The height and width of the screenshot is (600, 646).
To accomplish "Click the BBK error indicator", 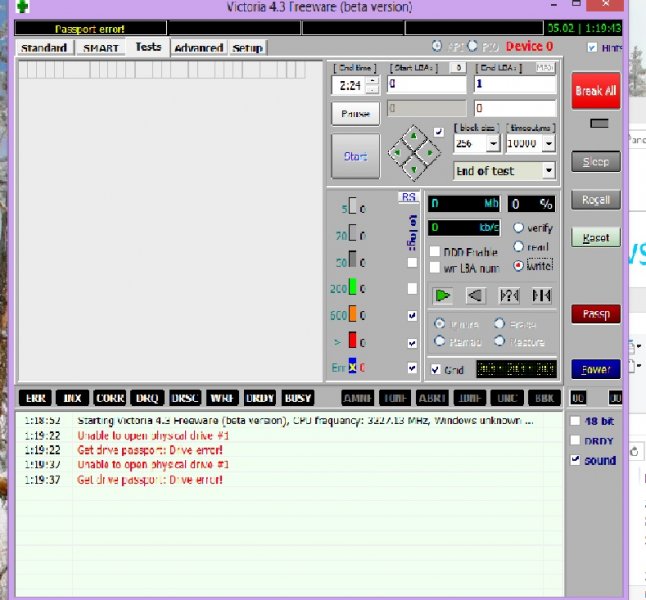I will tap(544, 398).
